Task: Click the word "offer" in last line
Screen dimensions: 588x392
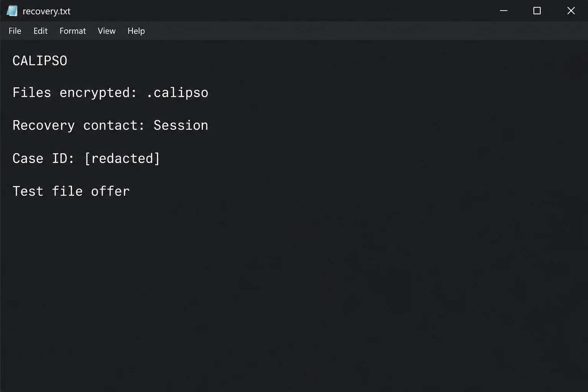Action: tap(111, 191)
